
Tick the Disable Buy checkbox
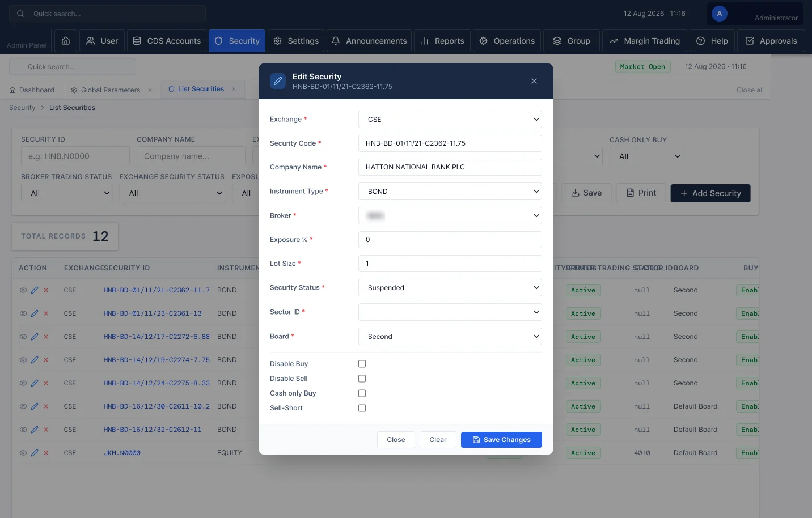click(362, 364)
